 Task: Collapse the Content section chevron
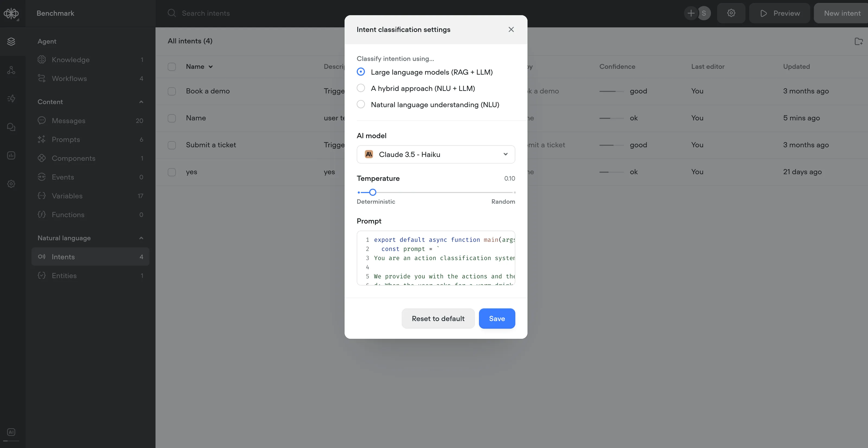tap(141, 102)
